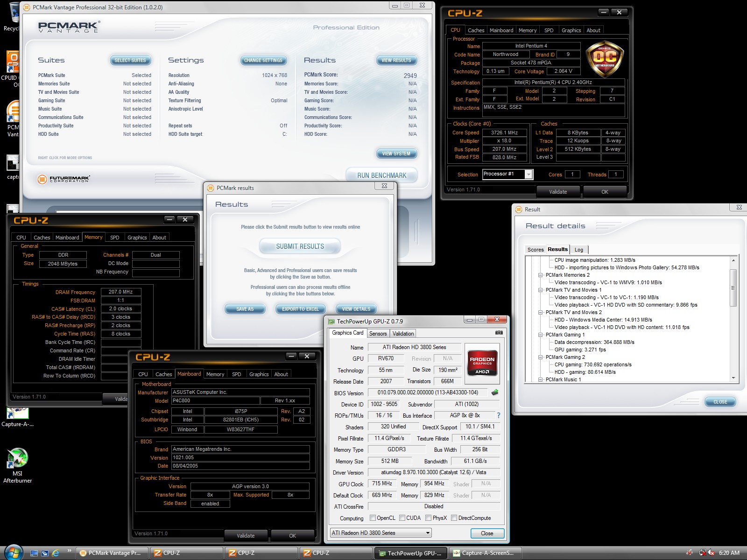
Task: Click the Change Settings button
Action: point(263,60)
